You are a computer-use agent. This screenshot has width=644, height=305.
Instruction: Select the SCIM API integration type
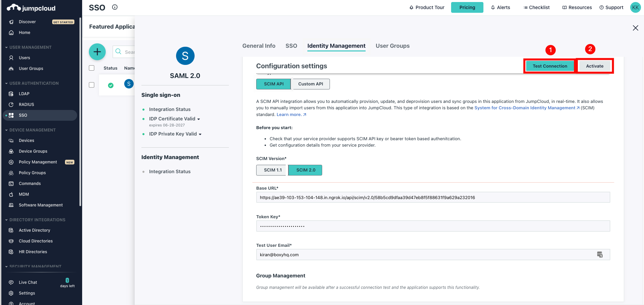pos(273,84)
